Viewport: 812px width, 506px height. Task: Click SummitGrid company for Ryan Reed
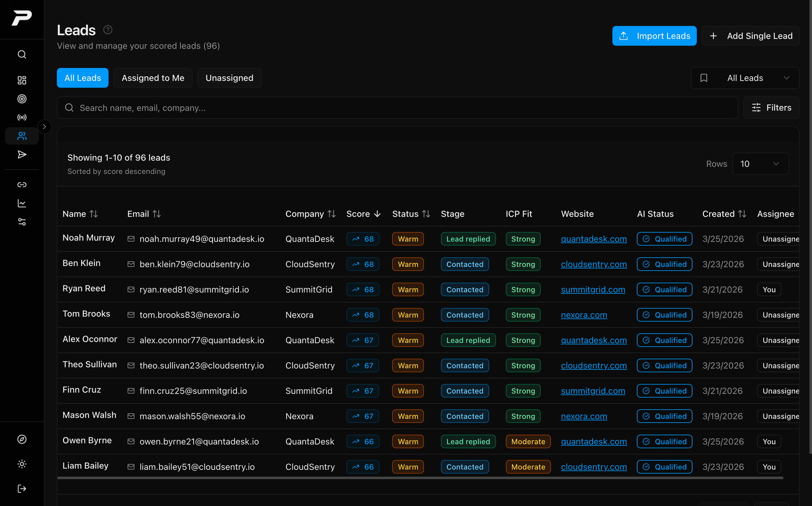pyautogui.click(x=309, y=289)
